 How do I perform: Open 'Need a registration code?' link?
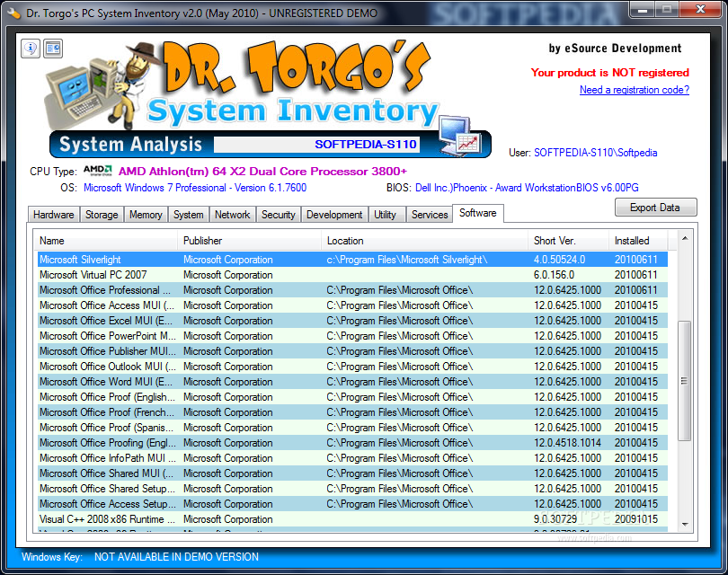pos(635,90)
